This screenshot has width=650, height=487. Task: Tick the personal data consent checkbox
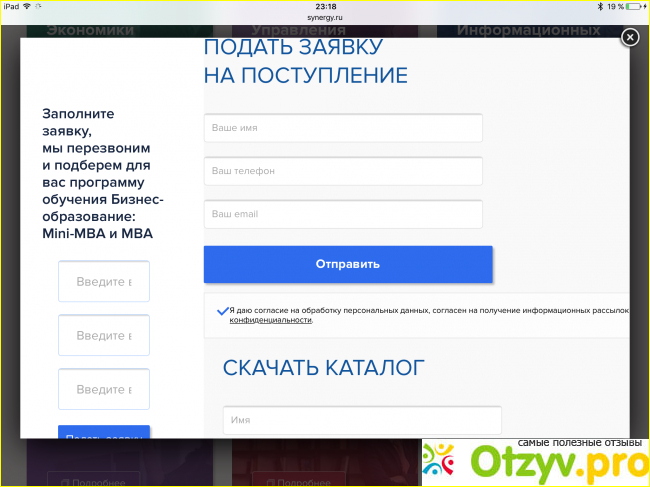(x=221, y=311)
